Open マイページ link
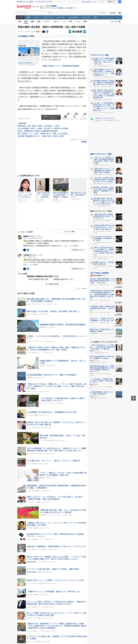This screenshot has height=644, width=138. (x=103, y=13)
